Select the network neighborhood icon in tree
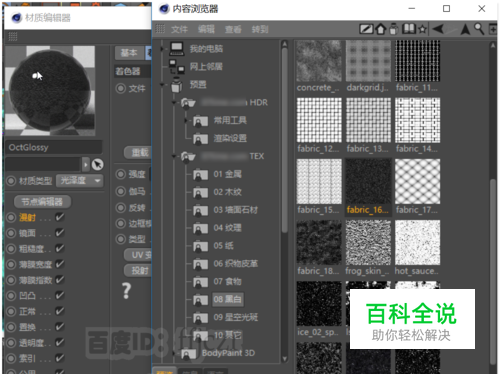The height and width of the screenshot is (374, 500). [176, 67]
